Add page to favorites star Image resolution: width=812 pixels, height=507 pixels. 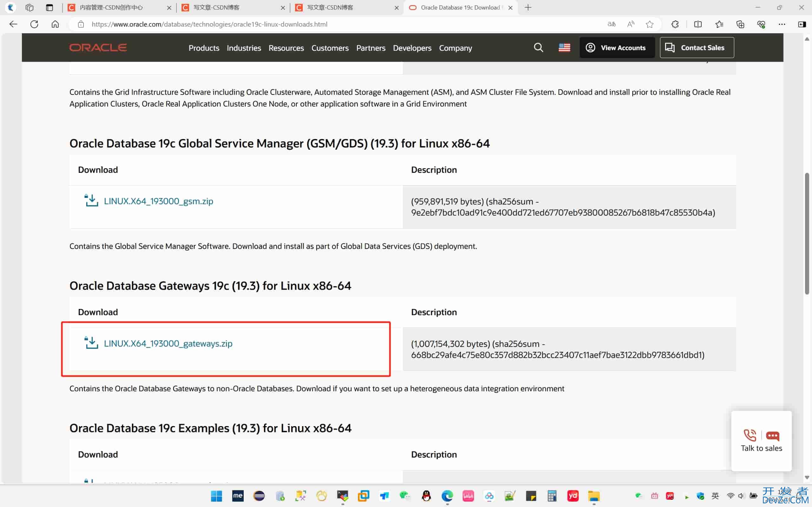click(x=650, y=24)
